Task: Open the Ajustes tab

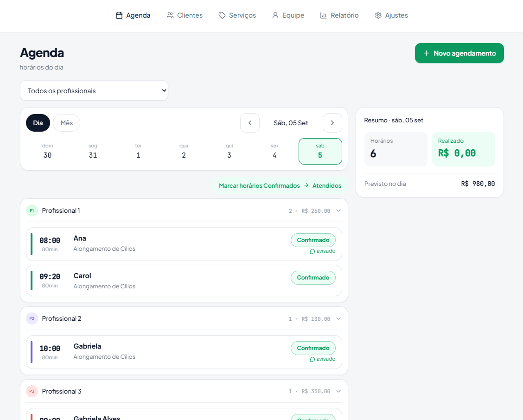Action: click(391, 15)
